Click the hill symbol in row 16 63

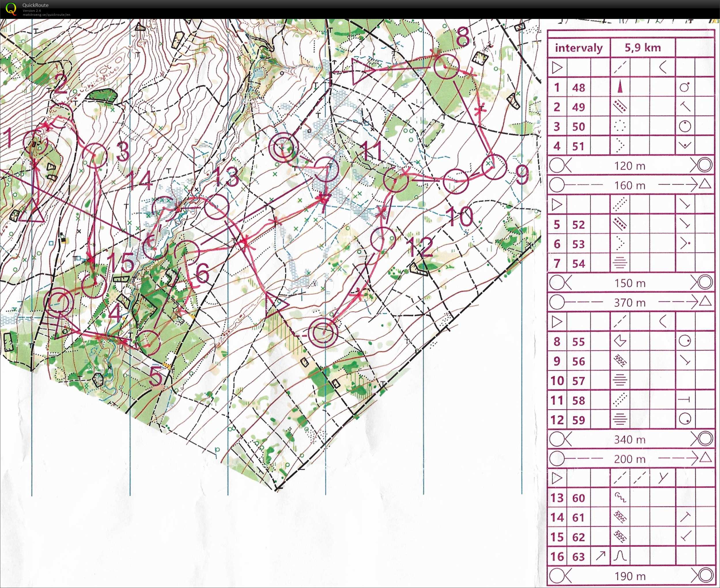[x=620, y=556]
